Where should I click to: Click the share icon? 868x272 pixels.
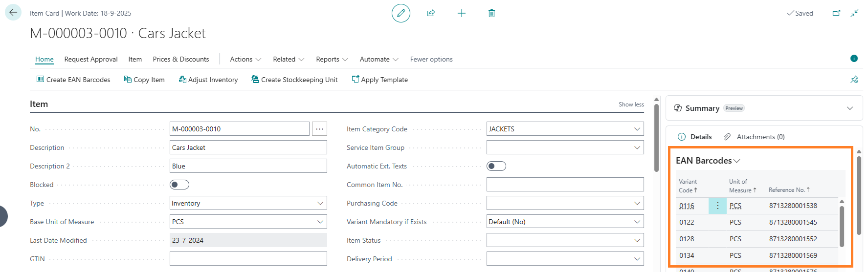(431, 13)
